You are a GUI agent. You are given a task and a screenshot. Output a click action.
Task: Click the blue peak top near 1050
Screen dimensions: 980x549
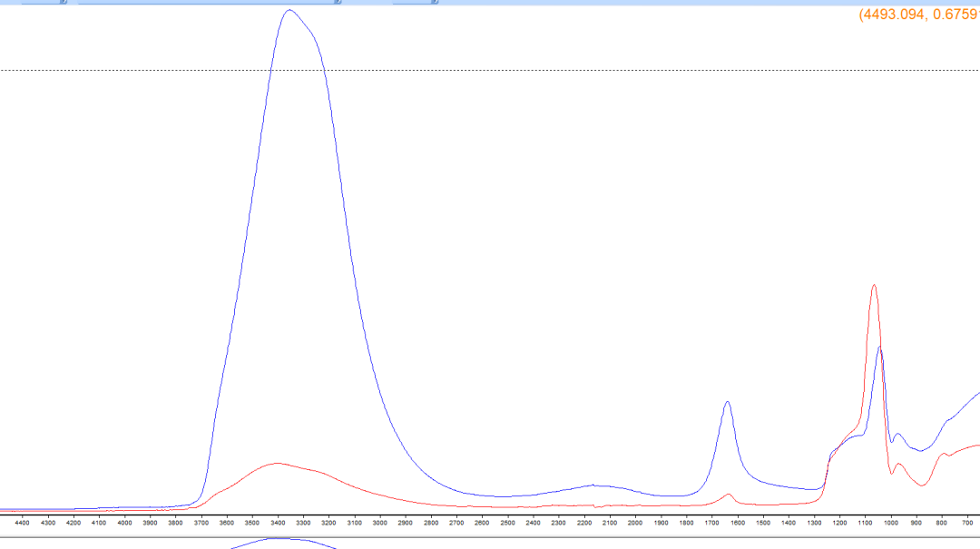879,348
